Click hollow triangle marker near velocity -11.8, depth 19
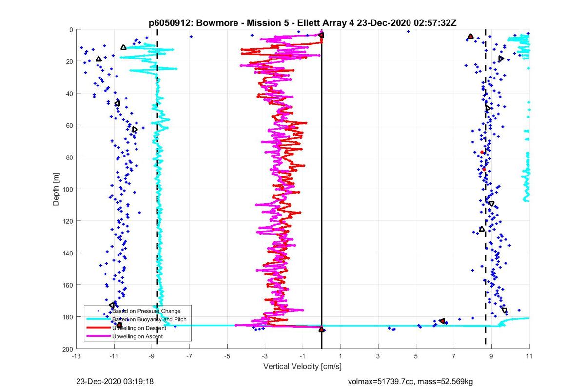The height and width of the screenshot is (392, 585). click(x=98, y=59)
